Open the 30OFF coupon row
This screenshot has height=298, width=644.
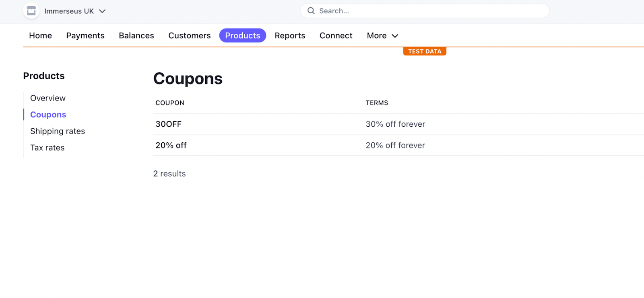point(169,124)
